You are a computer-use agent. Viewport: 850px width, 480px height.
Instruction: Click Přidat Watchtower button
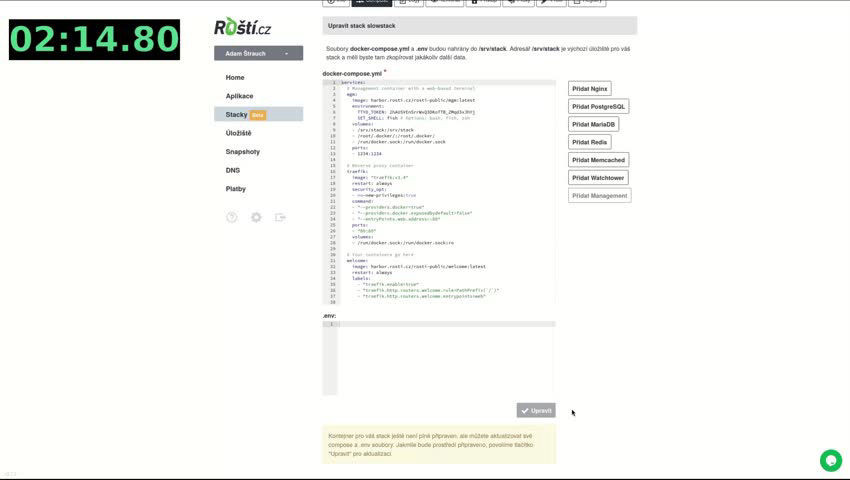(x=598, y=177)
